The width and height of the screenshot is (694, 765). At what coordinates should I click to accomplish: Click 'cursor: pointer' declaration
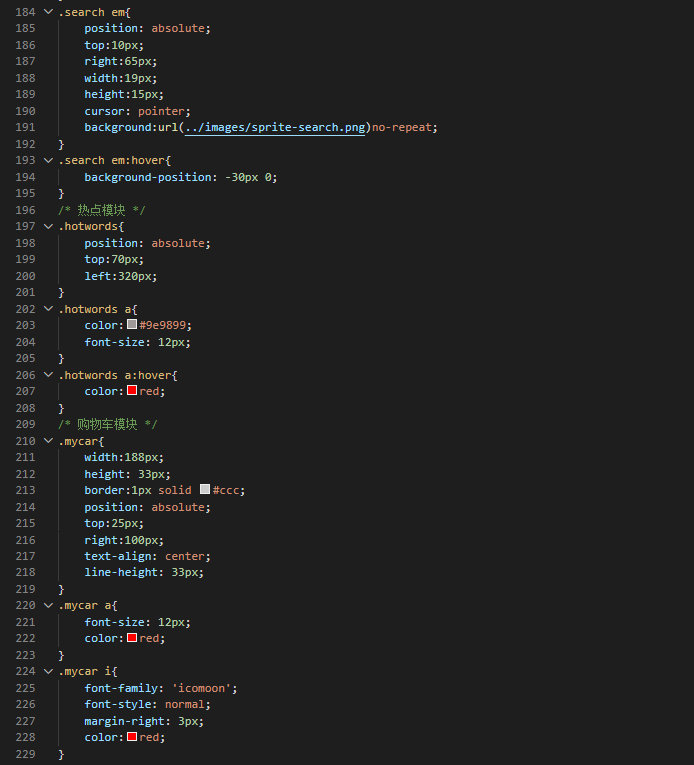(137, 111)
